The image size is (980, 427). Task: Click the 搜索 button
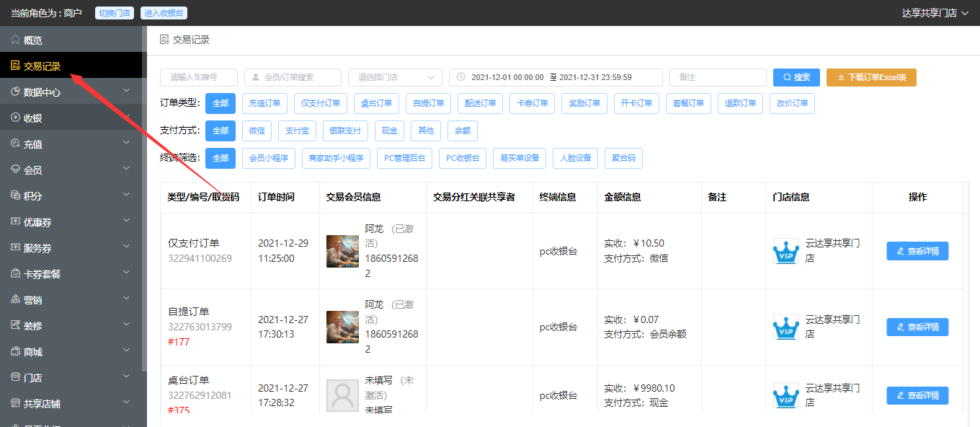click(796, 77)
